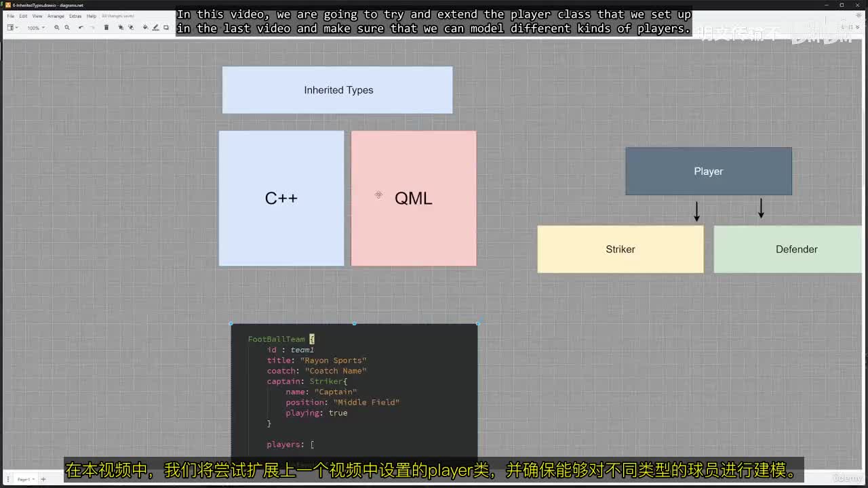This screenshot has height=488, width=868.
Task: Open the pages menu dots icon
Action: tap(8, 479)
